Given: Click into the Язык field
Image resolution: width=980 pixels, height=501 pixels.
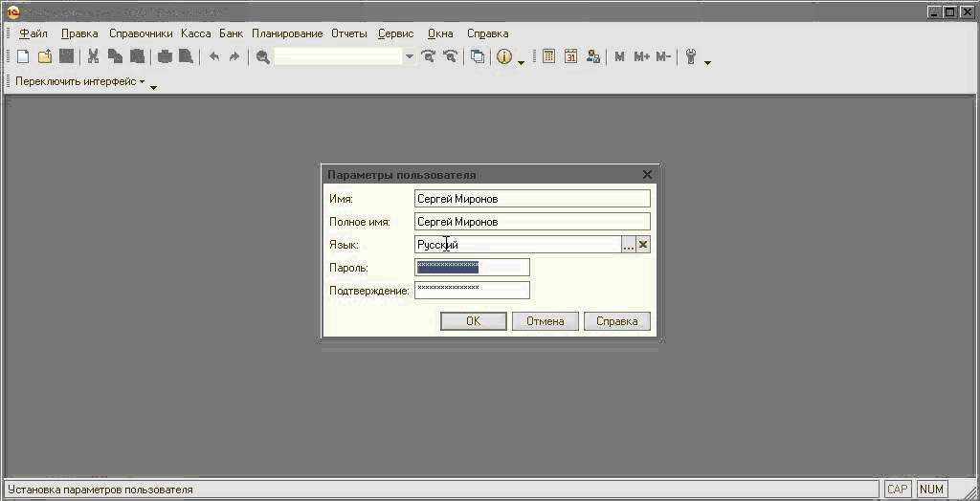Looking at the screenshot, I should point(518,245).
